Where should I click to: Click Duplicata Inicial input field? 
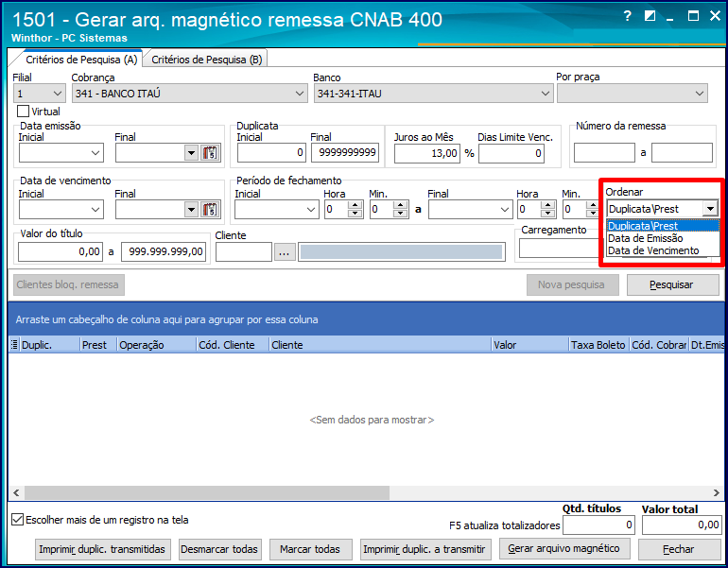(x=271, y=153)
